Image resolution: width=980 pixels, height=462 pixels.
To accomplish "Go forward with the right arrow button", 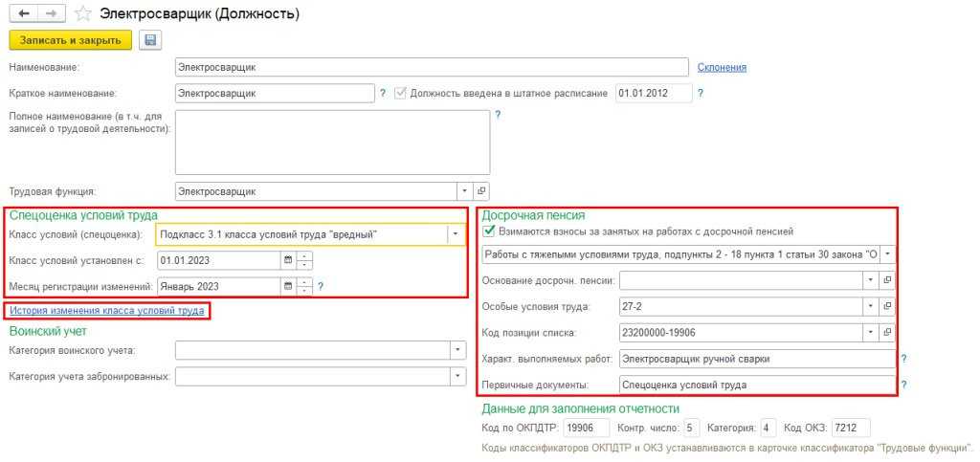I will coord(53,13).
